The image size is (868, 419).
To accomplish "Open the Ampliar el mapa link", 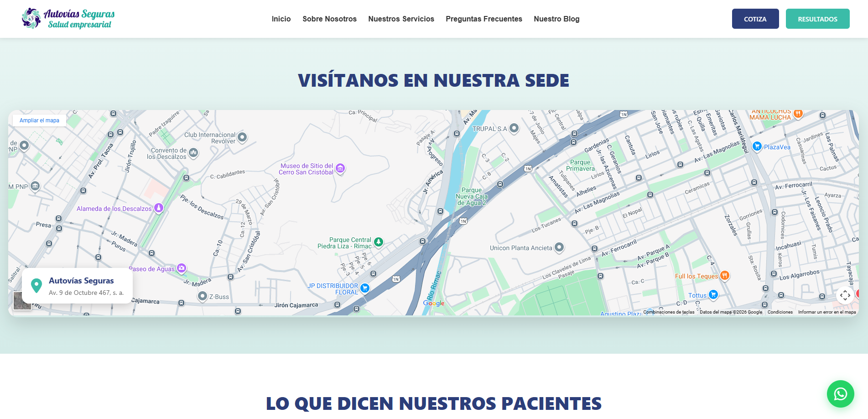I will (x=39, y=120).
